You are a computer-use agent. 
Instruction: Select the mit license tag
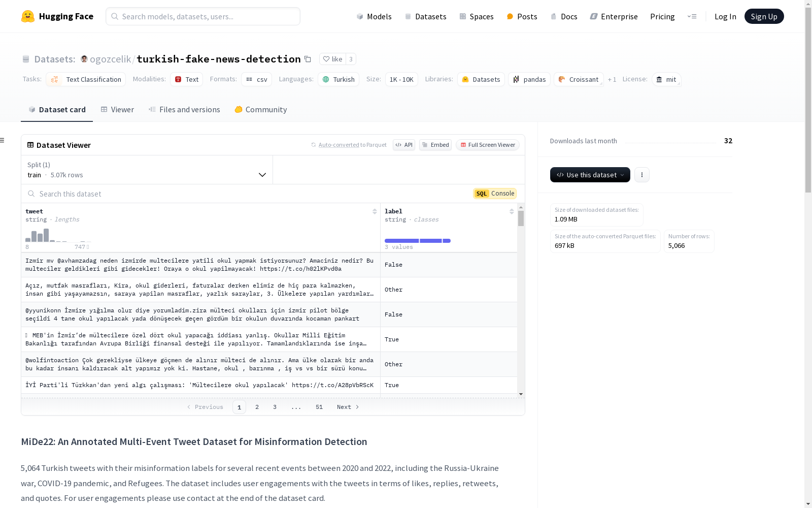(666, 79)
